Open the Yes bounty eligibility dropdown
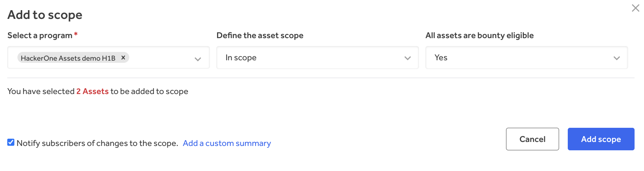 click(519, 57)
